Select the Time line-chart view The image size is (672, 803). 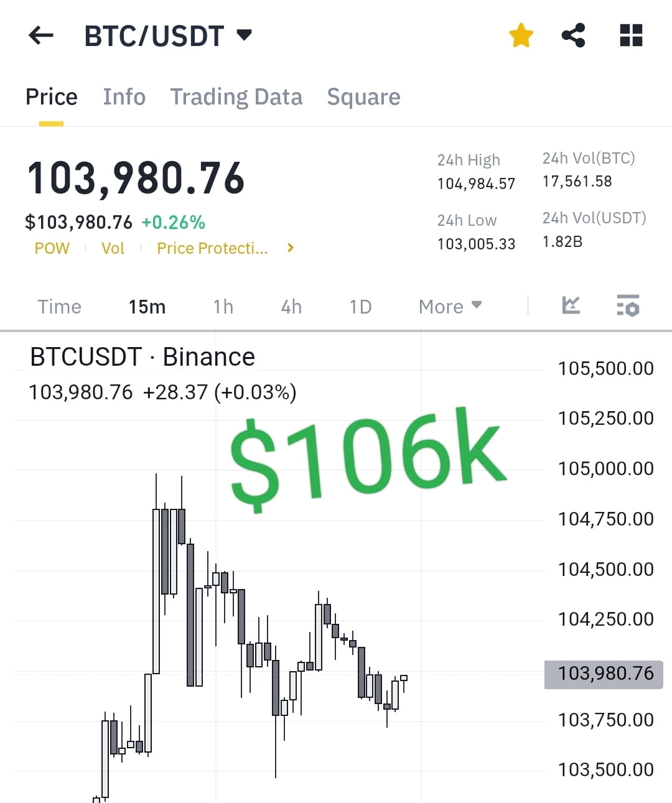(59, 307)
